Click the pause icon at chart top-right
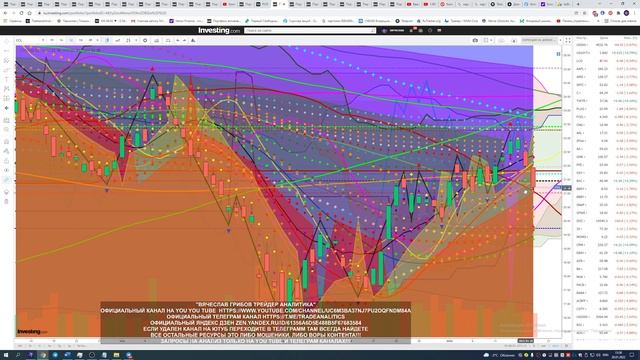640x360 pixels. (x=558, y=54)
